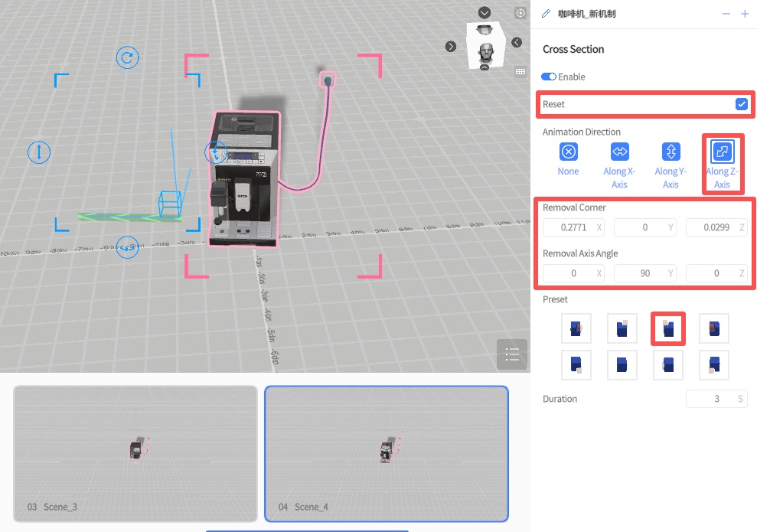The height and width of the screenshot is (532, 757).
Task: Open the 03 Scene_3 thumbnail
Action: (x=135, y=454)
